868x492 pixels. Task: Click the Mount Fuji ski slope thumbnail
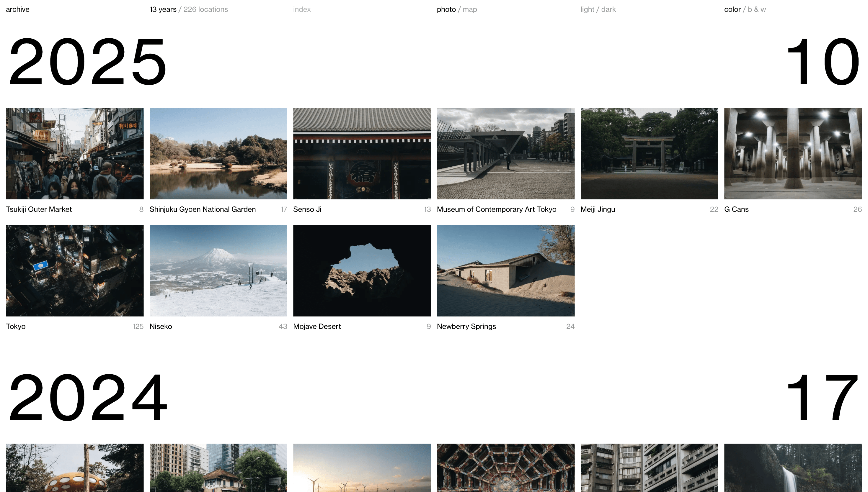click(218, 270)
